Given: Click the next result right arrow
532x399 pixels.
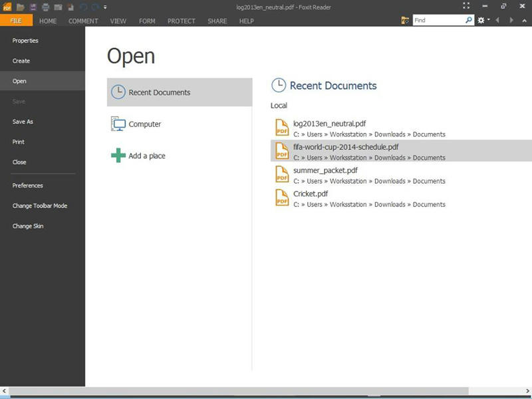Looking at the screenshot, I should 511,21.
